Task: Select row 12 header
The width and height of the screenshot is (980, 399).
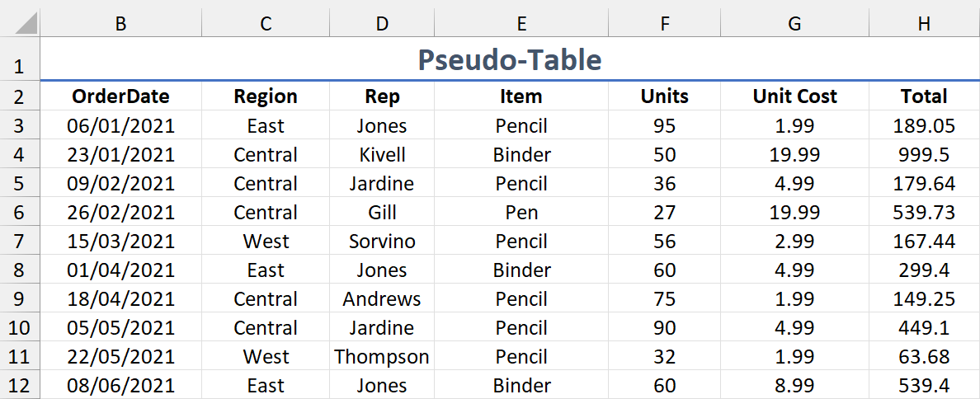Action: [x=20, y=386]
